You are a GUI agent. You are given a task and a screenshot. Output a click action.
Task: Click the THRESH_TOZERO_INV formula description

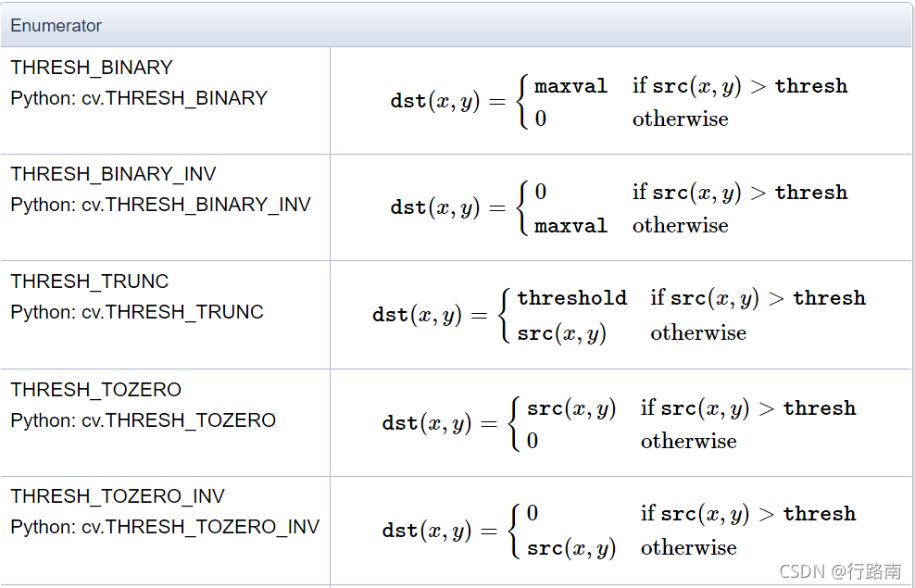(x=620, y=531)
